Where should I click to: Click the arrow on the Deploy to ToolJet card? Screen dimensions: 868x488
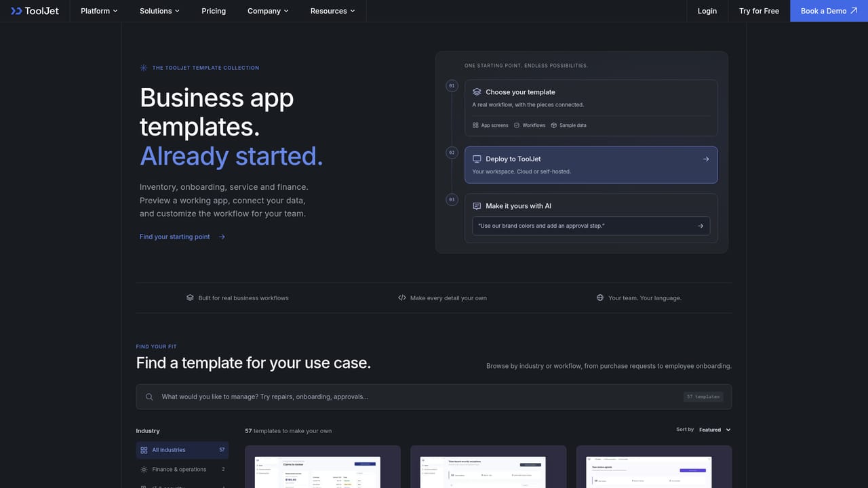(706, 159)
